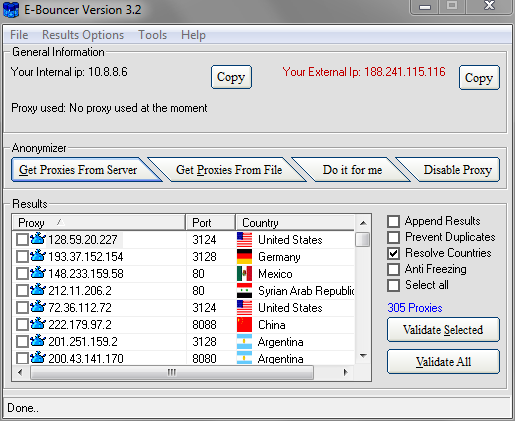The width and height of the screenshot is (515, 421).
Task: Click the scroll down arrow of results list
Action: pyautogui.click(x=363, y=356)
